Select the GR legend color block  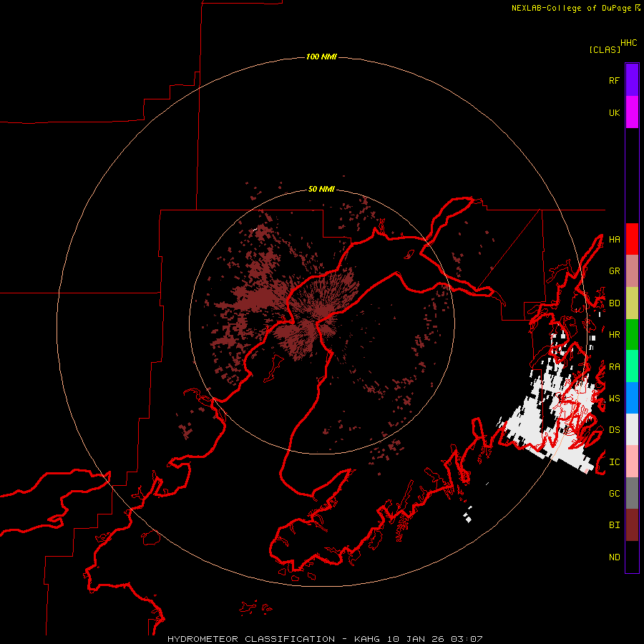632,271
